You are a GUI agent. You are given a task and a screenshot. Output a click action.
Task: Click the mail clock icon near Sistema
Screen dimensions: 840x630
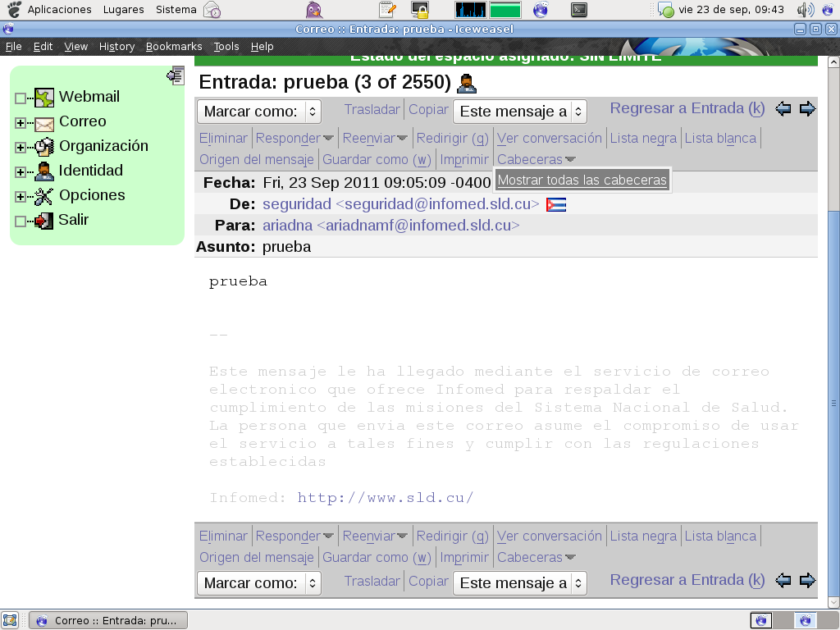(x=212, y=10)
